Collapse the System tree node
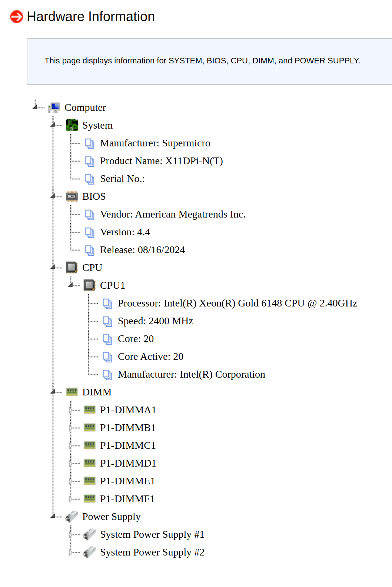Viewport: 392px width, 587px height. [53, 125]
